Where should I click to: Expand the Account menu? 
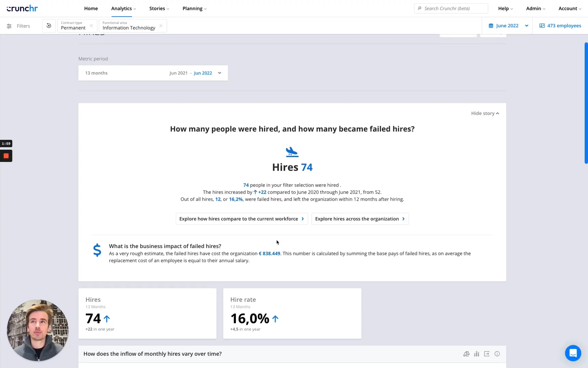tap(569, 9)
